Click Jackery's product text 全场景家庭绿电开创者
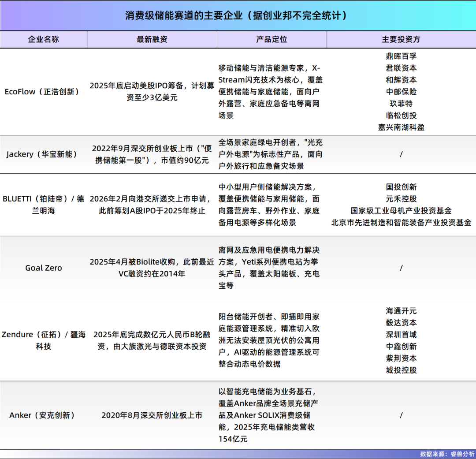 point(257,142)
